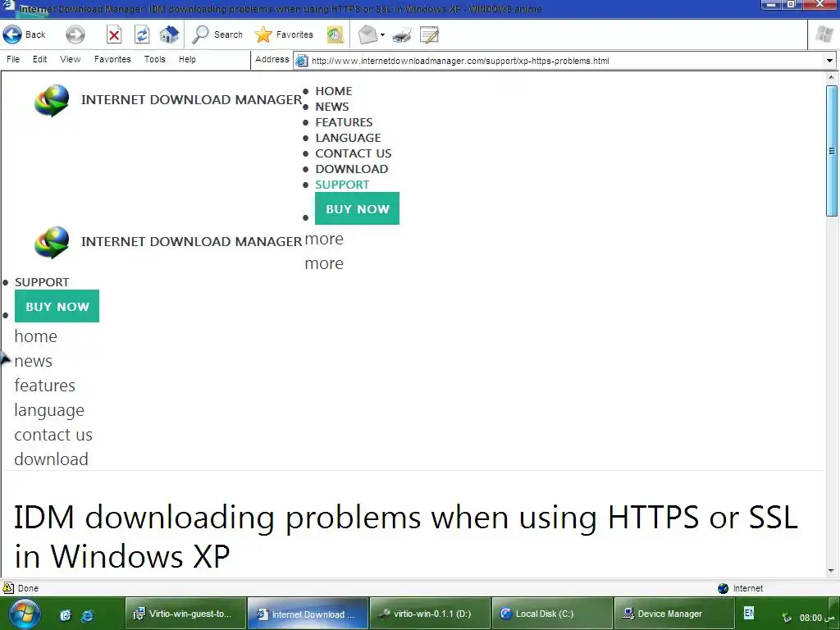Click lowercase 'language' link
The height and width of the screenshot is (630, 840).
click(x=48, y=410)
